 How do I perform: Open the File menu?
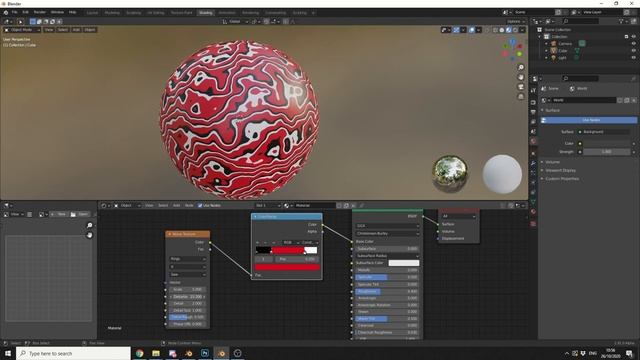coord(14,12)
